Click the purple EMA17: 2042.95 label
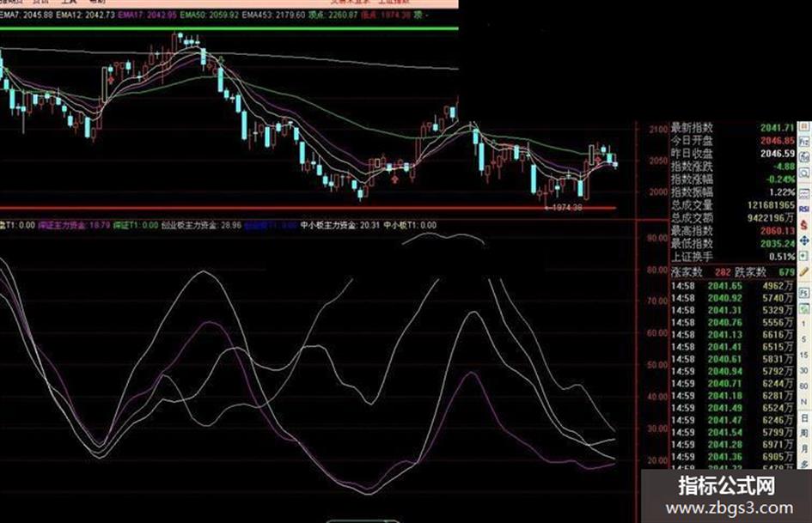Image resolution: width=812 pixels, height=523 pixels. [x=148, y=15]
